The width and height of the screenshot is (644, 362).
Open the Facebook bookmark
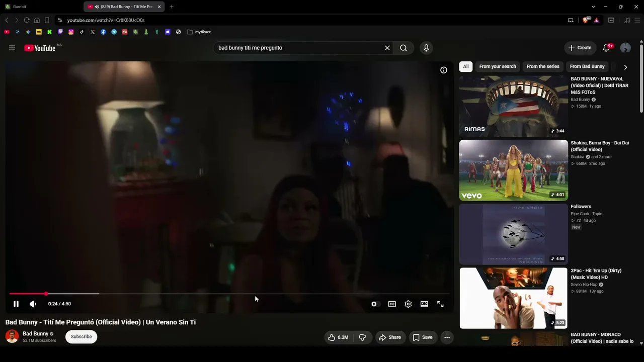point(103,32)
